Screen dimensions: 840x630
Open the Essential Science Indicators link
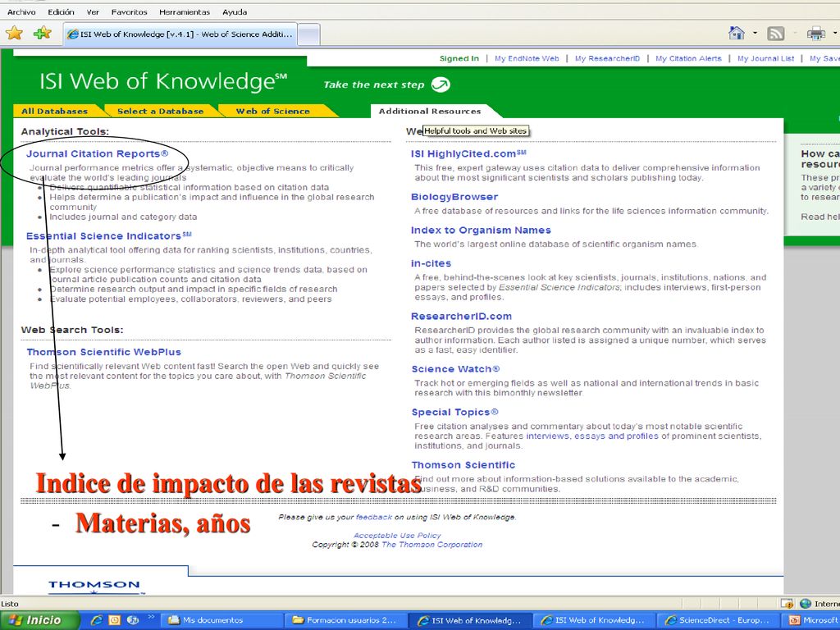pyautogui.click(x=109, y=235)
